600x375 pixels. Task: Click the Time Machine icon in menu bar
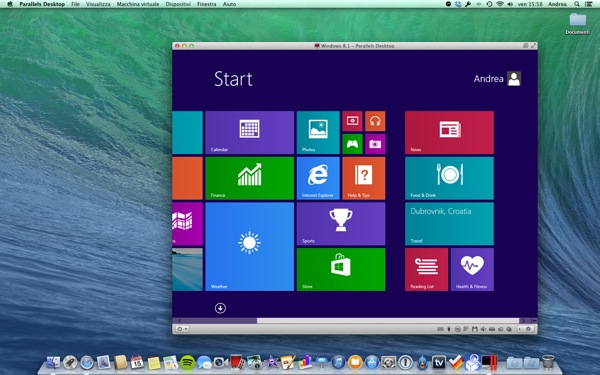tap(489, 4)
